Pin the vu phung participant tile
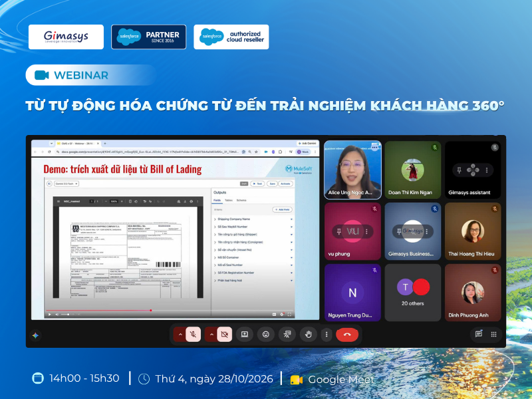Image resolution: width=532 pixels, height=399 pixels. [339, 231]
